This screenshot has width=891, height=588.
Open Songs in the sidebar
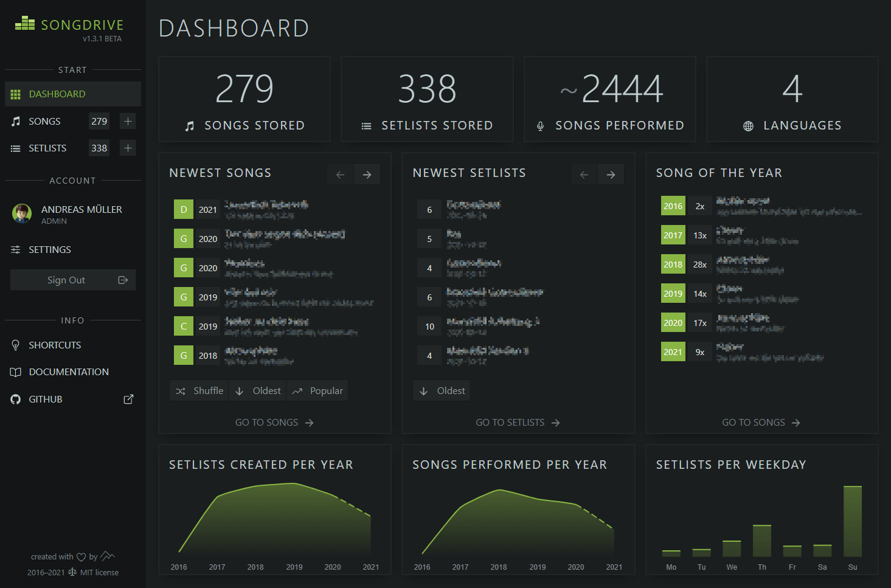coord(44,122)
